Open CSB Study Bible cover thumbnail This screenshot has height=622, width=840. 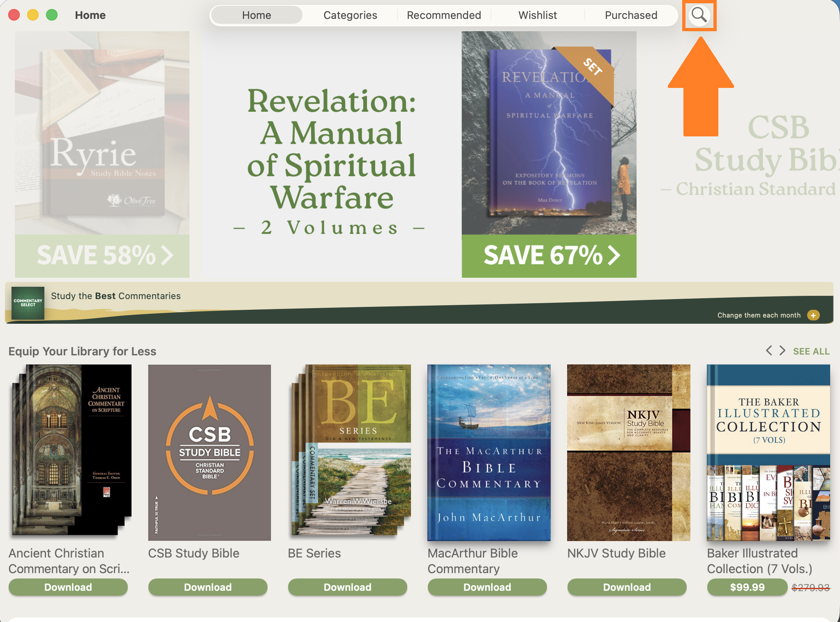[x=210, y=452]
